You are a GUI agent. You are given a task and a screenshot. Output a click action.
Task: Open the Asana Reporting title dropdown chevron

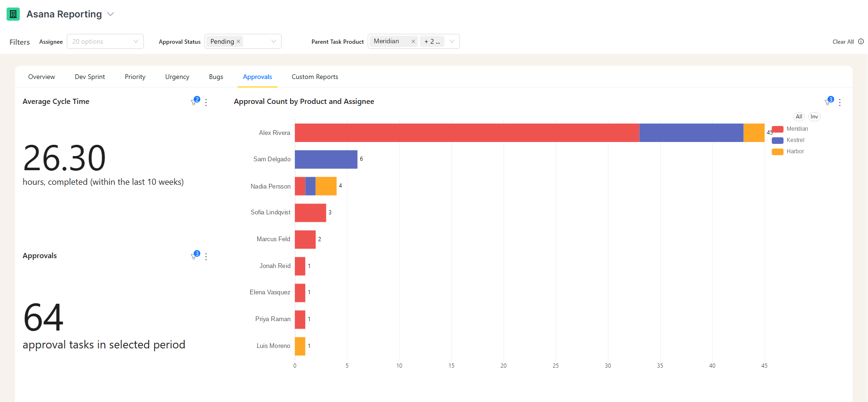[x=110, y=14]
